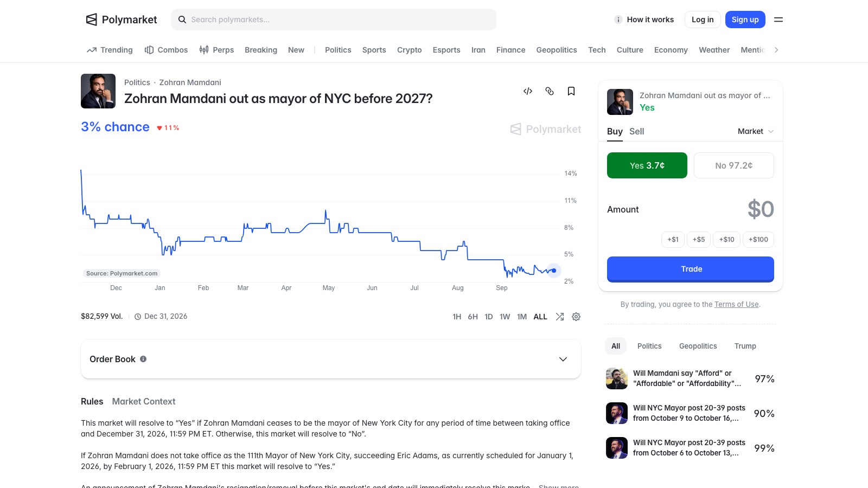The image size is (868, 488).
Task: Switch chart range to ALL
Action: point(540,317)
